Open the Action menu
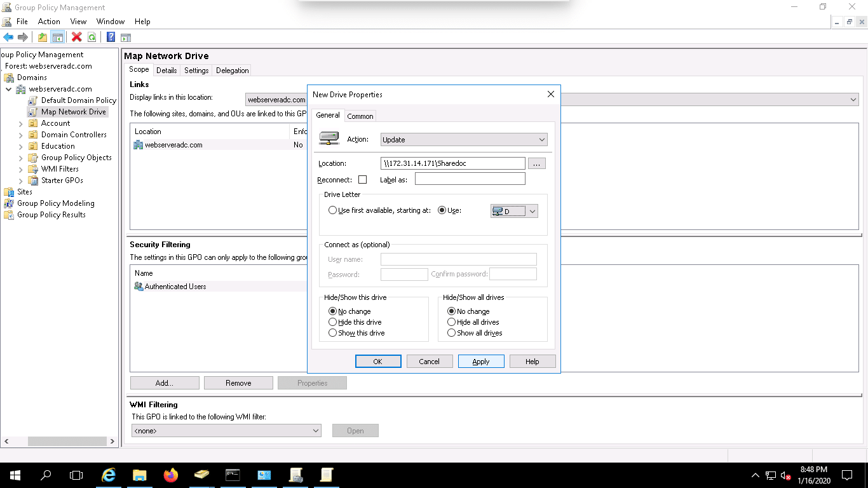The image size is (868, 488). [49, 22]
